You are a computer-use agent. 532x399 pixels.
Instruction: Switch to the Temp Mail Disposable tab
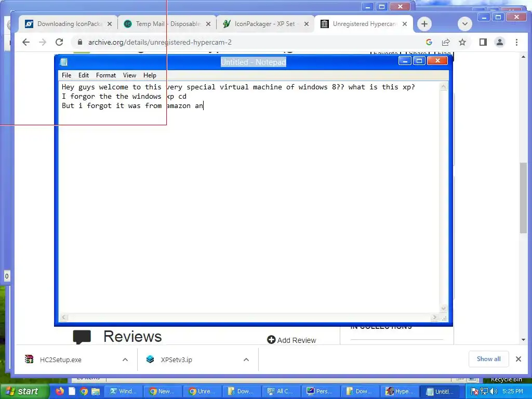pos(166,24)
